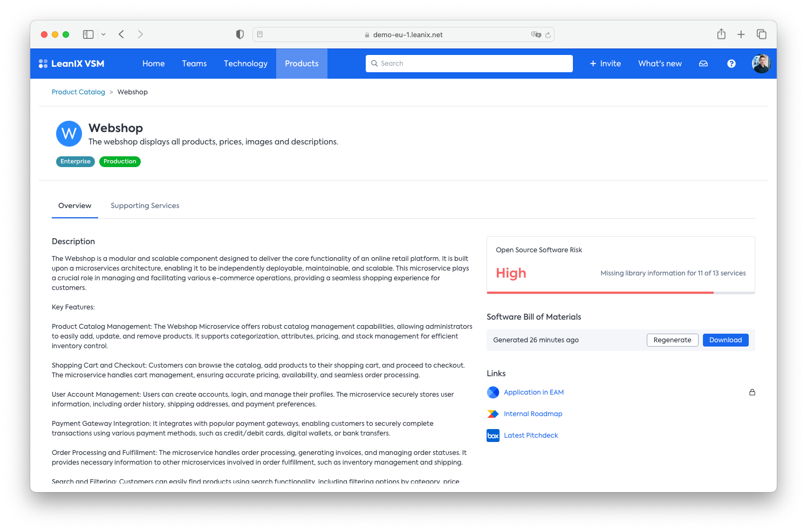Regenerate the Software Bill of Materials

(x=672, y=340)
